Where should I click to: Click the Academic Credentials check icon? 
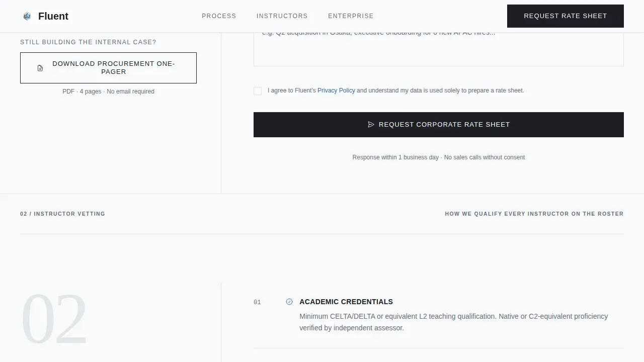pyautogui.click(x=289, y=302)
